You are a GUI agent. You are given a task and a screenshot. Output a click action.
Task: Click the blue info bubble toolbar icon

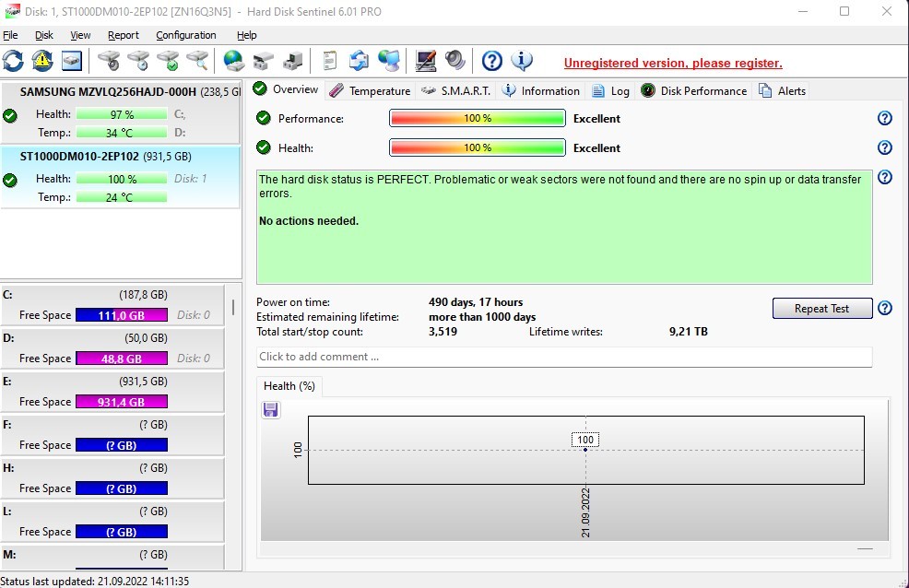pos(522,61)
